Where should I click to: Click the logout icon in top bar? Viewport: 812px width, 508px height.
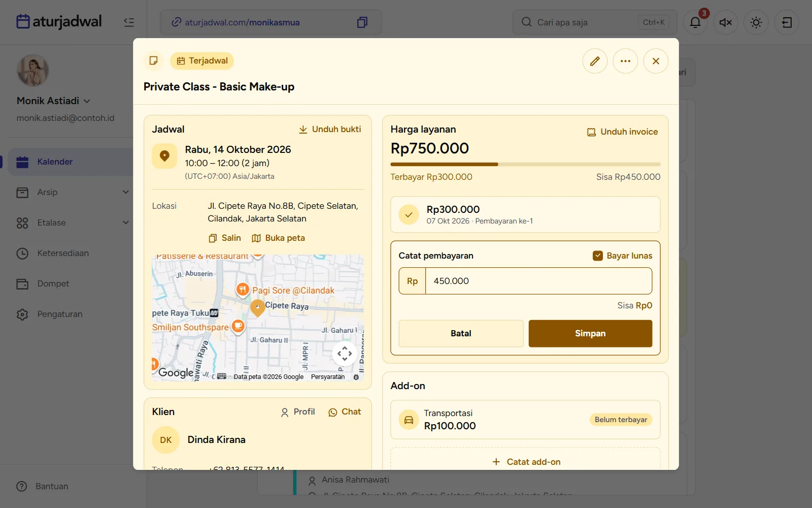787,22
